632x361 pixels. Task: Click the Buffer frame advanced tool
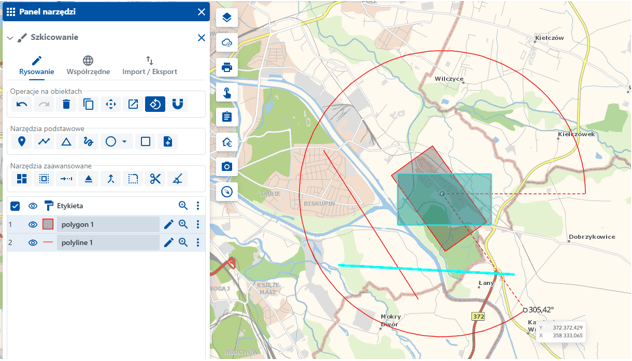pyautogui.click(x=44, y=179)
